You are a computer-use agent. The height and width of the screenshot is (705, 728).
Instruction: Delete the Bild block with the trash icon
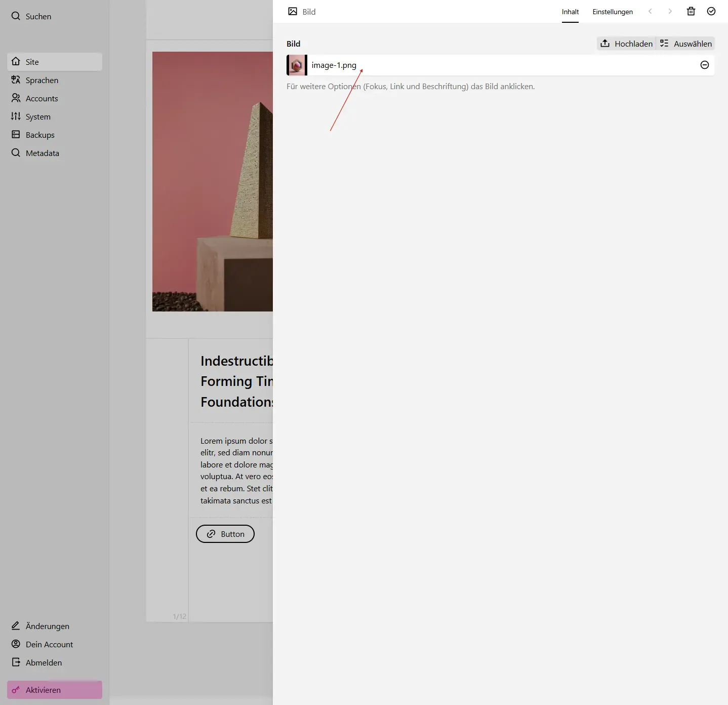coord(691,11)
